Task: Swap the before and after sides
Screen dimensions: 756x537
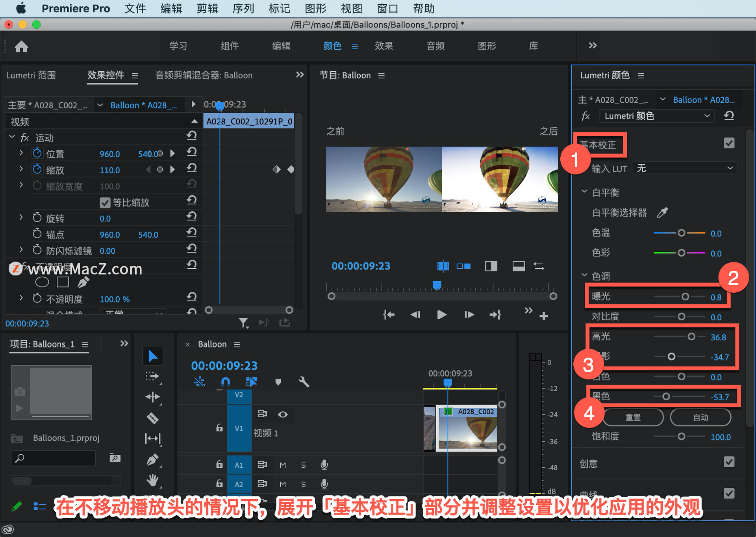Action: 539,266
